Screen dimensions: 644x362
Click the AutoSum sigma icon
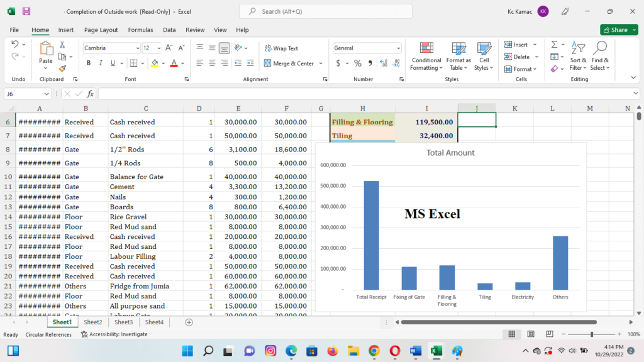pos(555,45)
